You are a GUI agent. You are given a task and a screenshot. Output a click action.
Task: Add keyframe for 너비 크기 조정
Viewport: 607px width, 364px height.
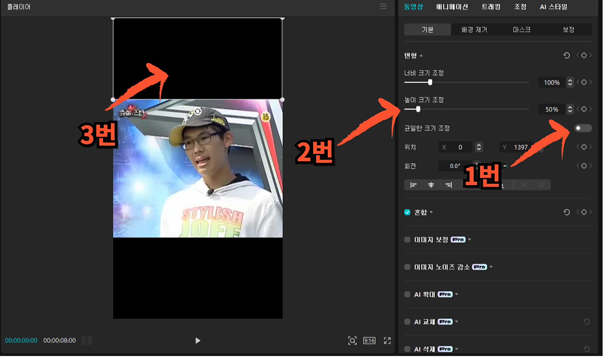pyautogui.click(x=584, y=82)
